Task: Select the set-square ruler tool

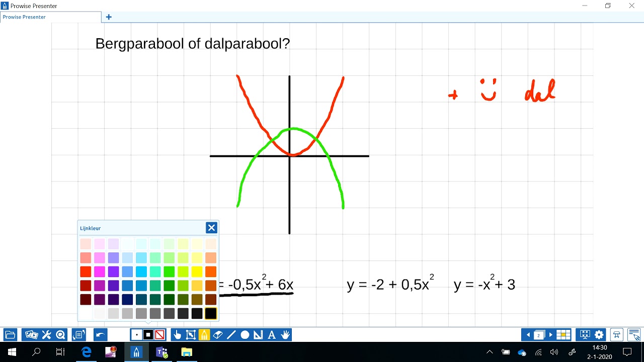Action: coord(258,335)
